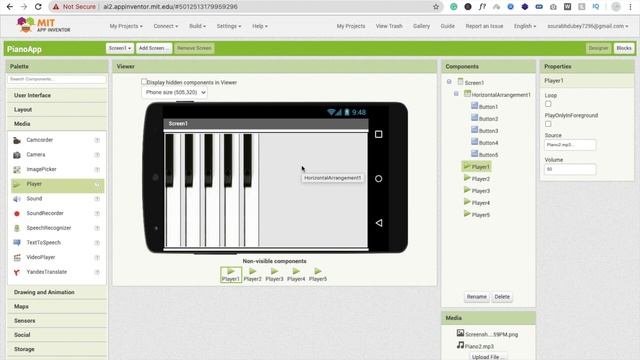
Task: Click the Upload File button
Action: (x=488, y=357)
